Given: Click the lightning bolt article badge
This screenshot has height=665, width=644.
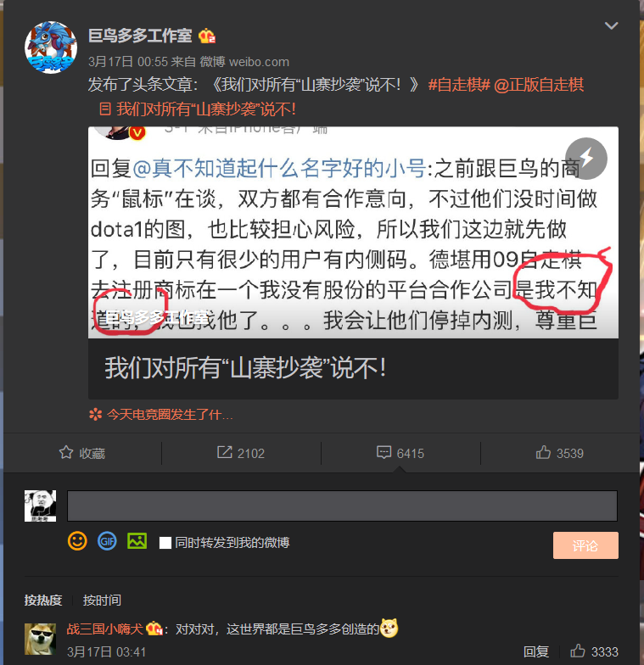Looking at the screenshot, I should click(586, 159).
